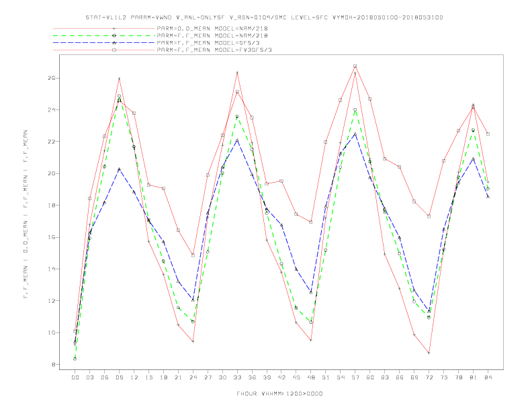Click the square marker in the FV3GFS/3 legend line
This screenshot has width=532, height=411.
(x=114, y=50)
